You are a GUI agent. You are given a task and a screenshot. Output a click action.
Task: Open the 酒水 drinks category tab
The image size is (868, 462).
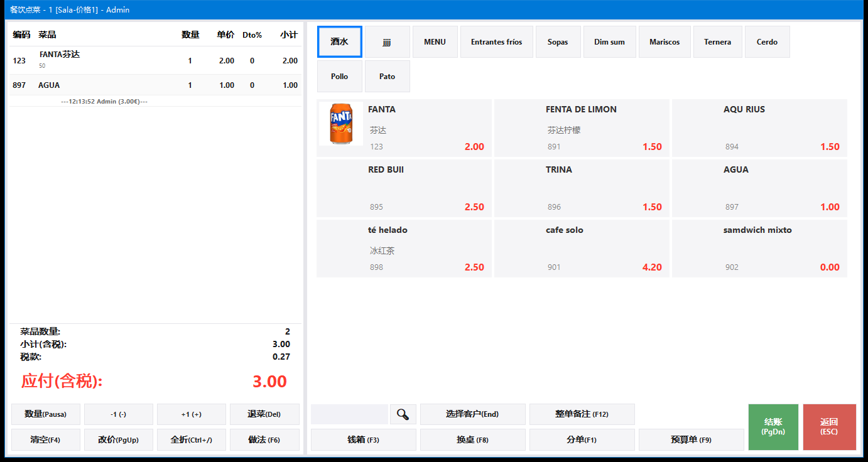(x=340, y=42)
